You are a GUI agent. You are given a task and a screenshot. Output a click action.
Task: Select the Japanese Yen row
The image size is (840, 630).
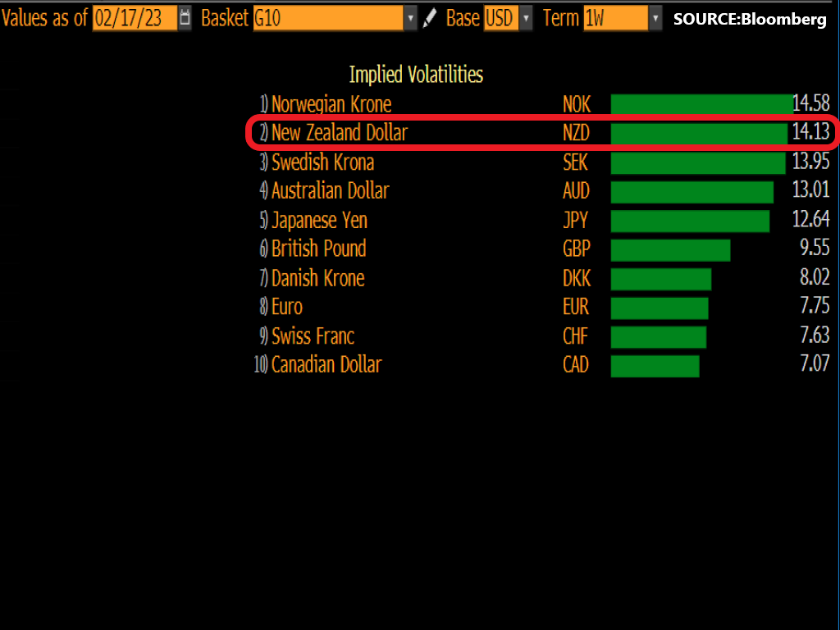[319, 221]
